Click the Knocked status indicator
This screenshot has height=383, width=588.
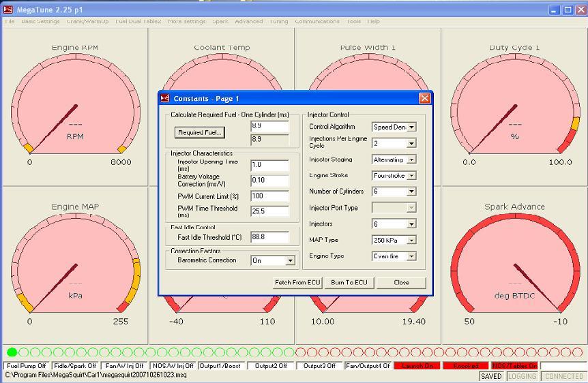465,366
